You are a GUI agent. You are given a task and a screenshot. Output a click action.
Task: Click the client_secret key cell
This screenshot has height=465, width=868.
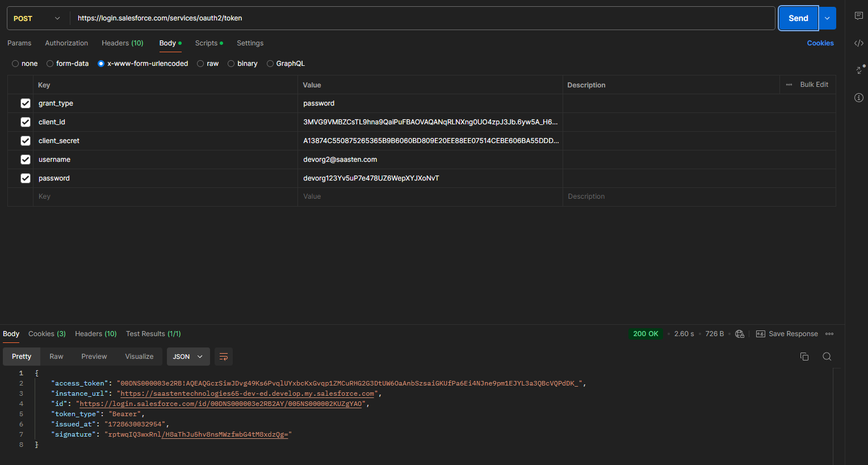(165, 141)
